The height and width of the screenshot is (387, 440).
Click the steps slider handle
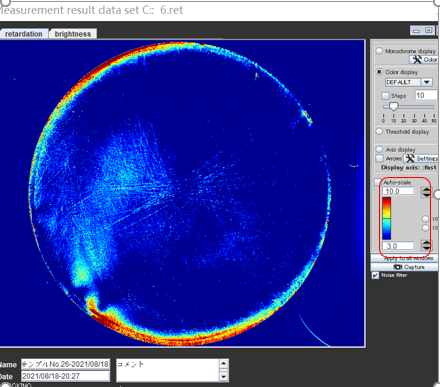coord(394,107)
